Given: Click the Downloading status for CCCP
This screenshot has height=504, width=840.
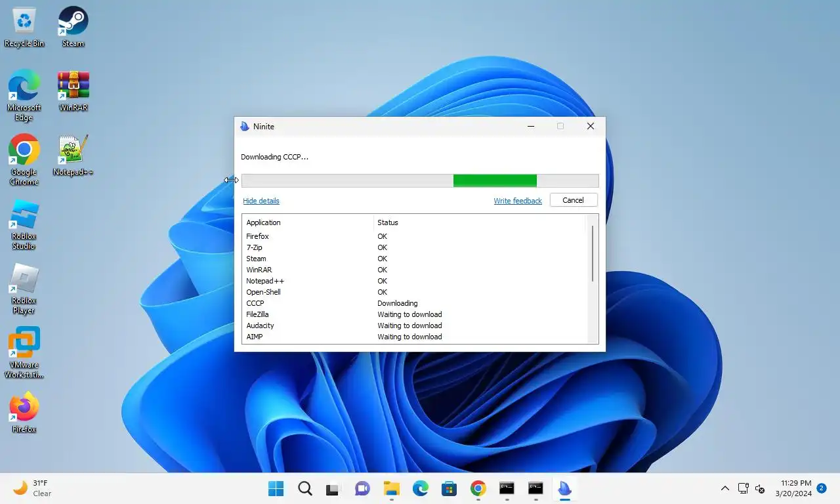Looking at the screenshot, I should click(397, 303).
